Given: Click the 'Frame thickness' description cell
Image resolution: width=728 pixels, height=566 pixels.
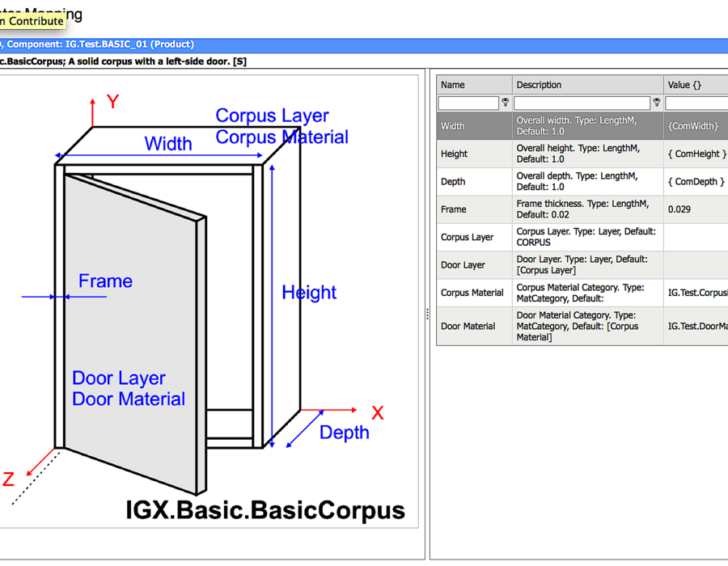Looking at the screenshot, I should point(588,209).
